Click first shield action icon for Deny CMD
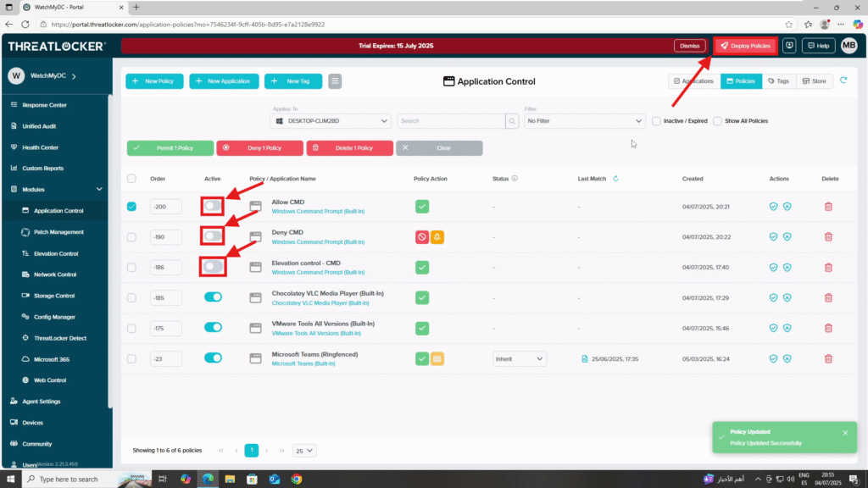The height and width of the screenshot is (488, 868). coord(773,237)
